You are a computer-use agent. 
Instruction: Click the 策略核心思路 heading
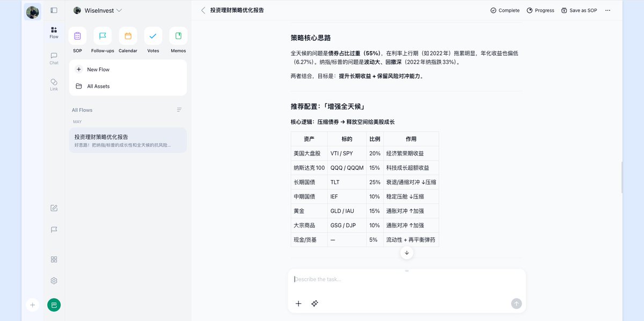tap(311, 38)
